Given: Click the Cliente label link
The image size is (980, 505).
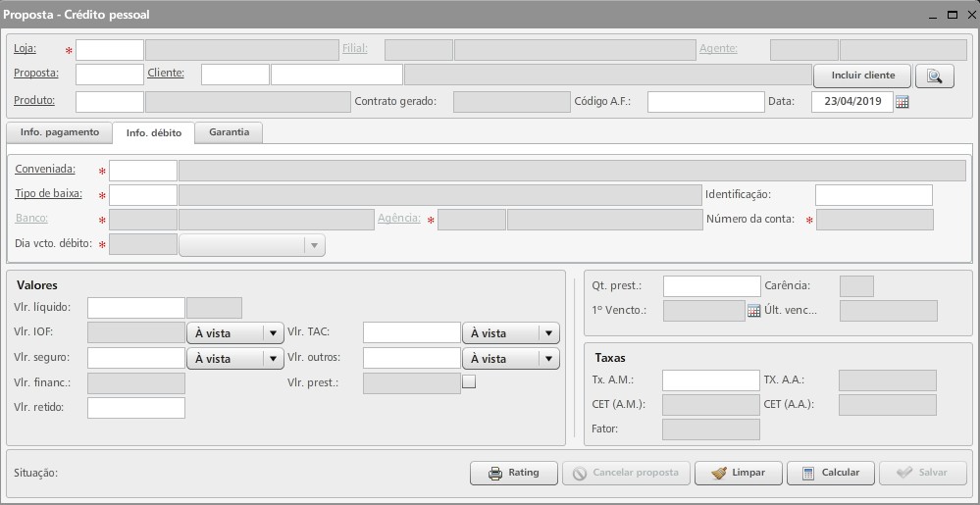Looking at the screenshot, I should click(x=166, y=74).
